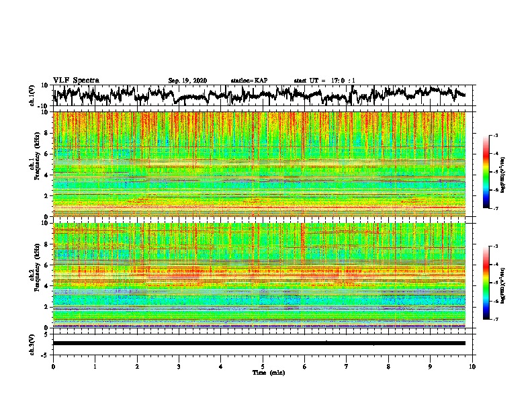Click the bottom time axis tick label "10"
The width and height of the screenshot is (532, 411).
(472, 367)
